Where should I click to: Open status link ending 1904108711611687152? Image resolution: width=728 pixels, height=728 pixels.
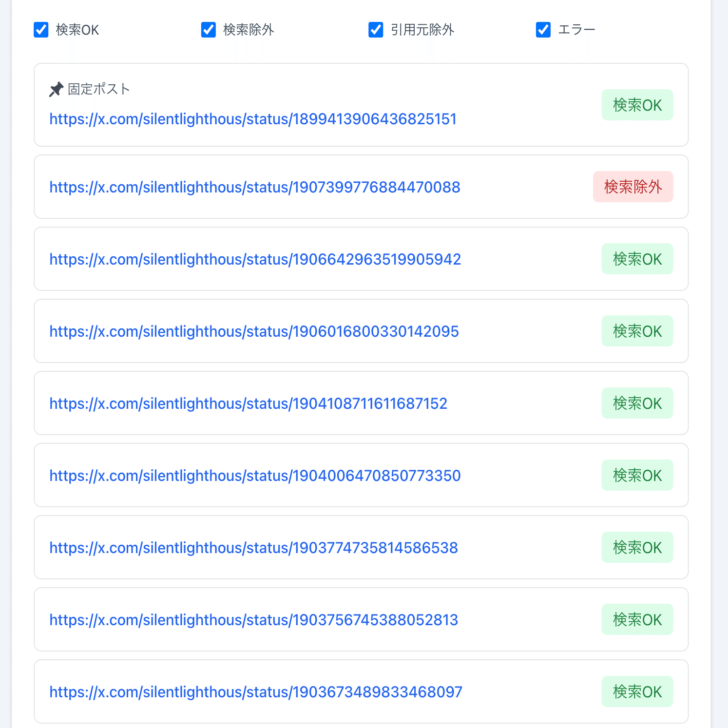(x=249, y=403)
